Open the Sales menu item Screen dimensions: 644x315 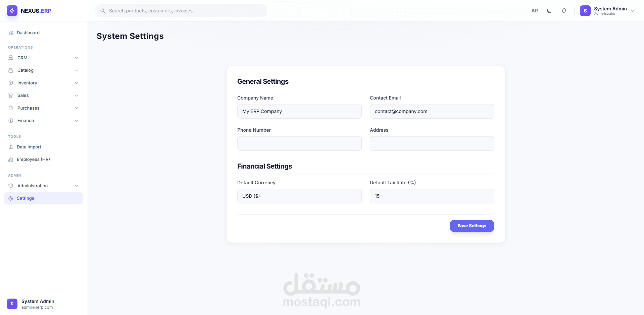[43, 96]
